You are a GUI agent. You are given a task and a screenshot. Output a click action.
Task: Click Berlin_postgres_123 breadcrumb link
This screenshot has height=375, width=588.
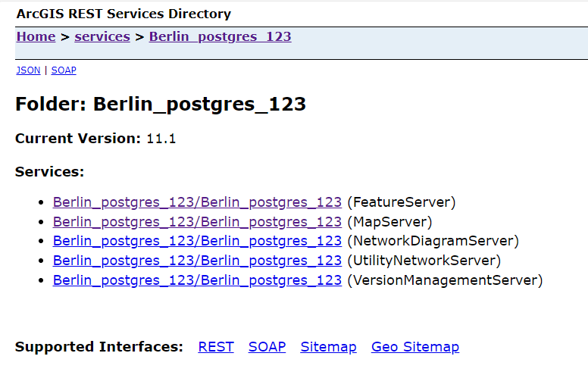[220, 37]
